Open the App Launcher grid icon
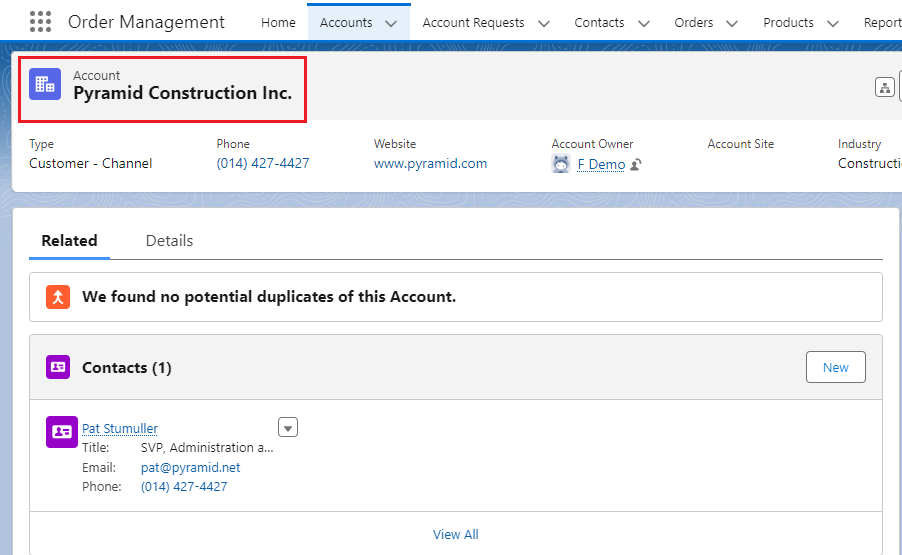This screenshot has width=902, height=555. 40,22
